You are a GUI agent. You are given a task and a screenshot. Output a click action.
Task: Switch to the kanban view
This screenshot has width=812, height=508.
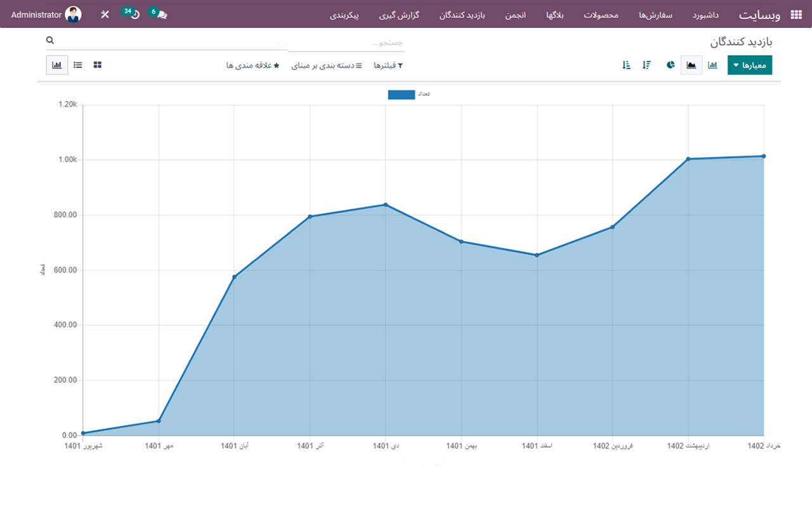coord(97,65)
